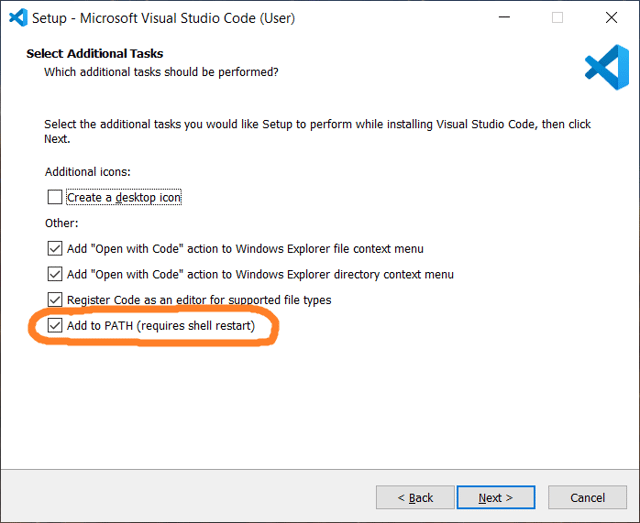Click the VS Code icon in title bar

tap(17, 17)
